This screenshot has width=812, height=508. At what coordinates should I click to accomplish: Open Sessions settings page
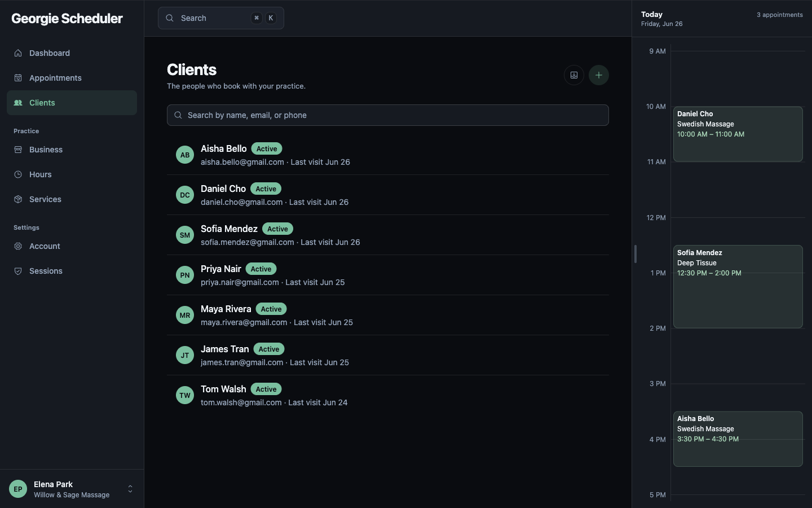click(x=72, y=271)
